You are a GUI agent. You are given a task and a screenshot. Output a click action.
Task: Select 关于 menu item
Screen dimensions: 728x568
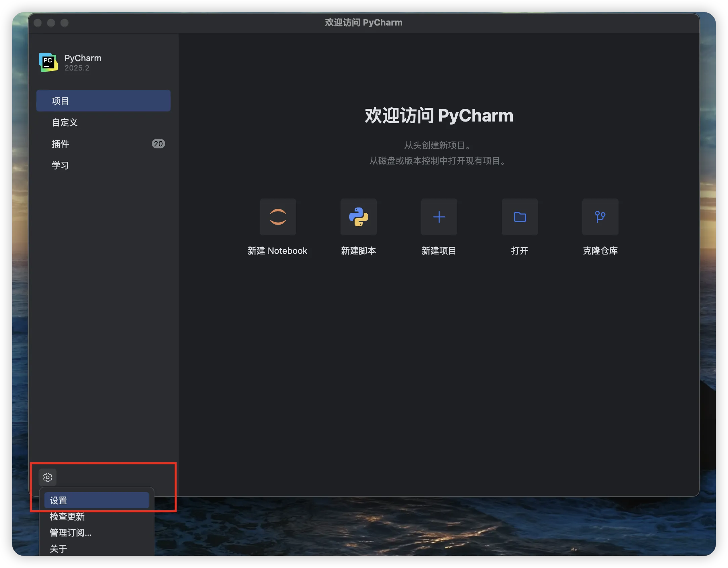click(x=58, y=549)
